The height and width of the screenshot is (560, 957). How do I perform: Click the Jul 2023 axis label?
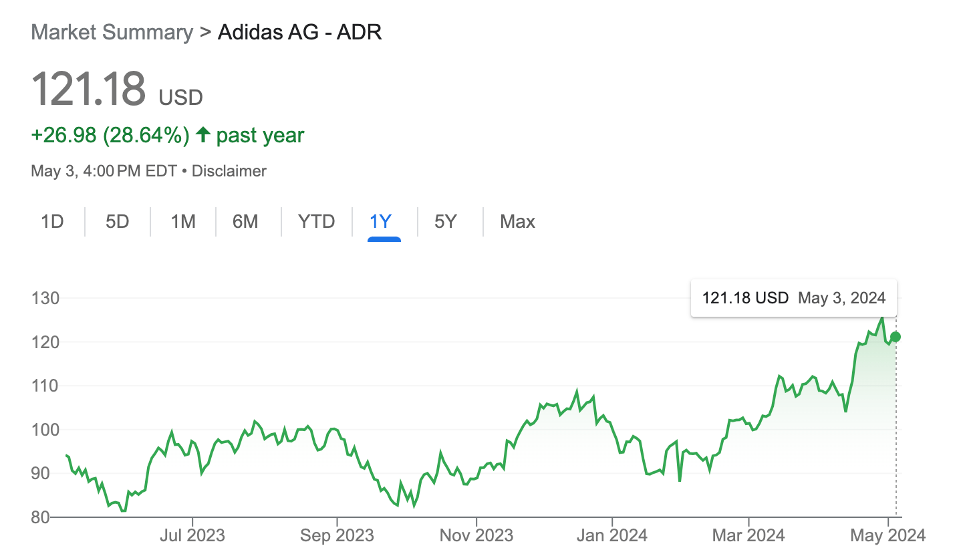(x=192, y=535)
